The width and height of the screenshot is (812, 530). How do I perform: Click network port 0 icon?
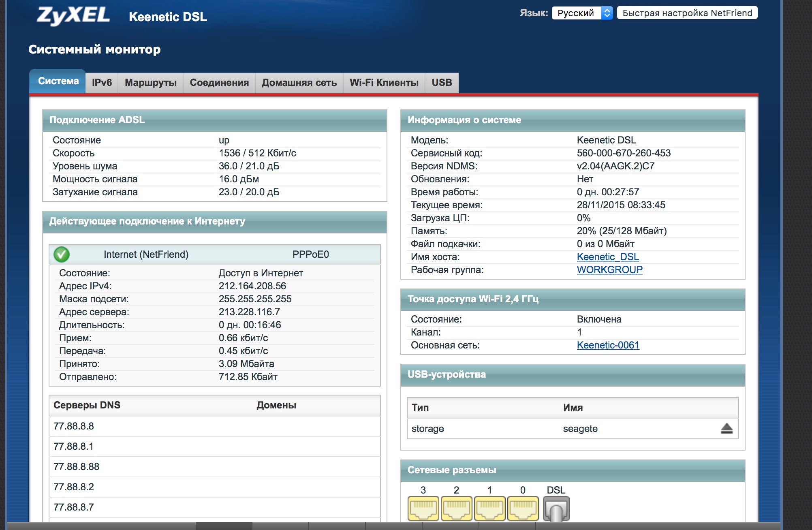[x=523, y=509]
